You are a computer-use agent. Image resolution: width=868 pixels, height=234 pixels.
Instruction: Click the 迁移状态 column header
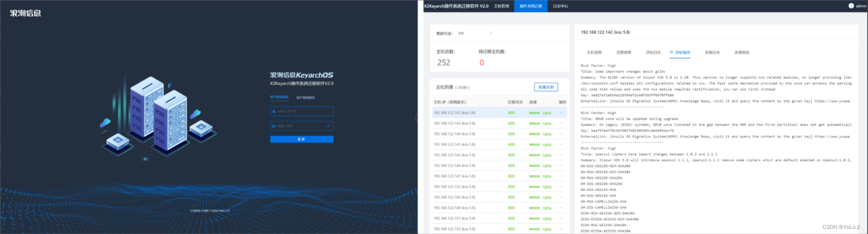[515, 102]
